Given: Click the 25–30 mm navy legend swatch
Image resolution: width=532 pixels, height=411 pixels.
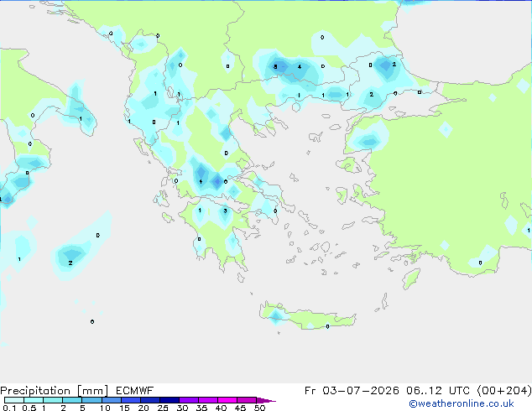Looking at the screenshot, I should click(x=169, y=400).
